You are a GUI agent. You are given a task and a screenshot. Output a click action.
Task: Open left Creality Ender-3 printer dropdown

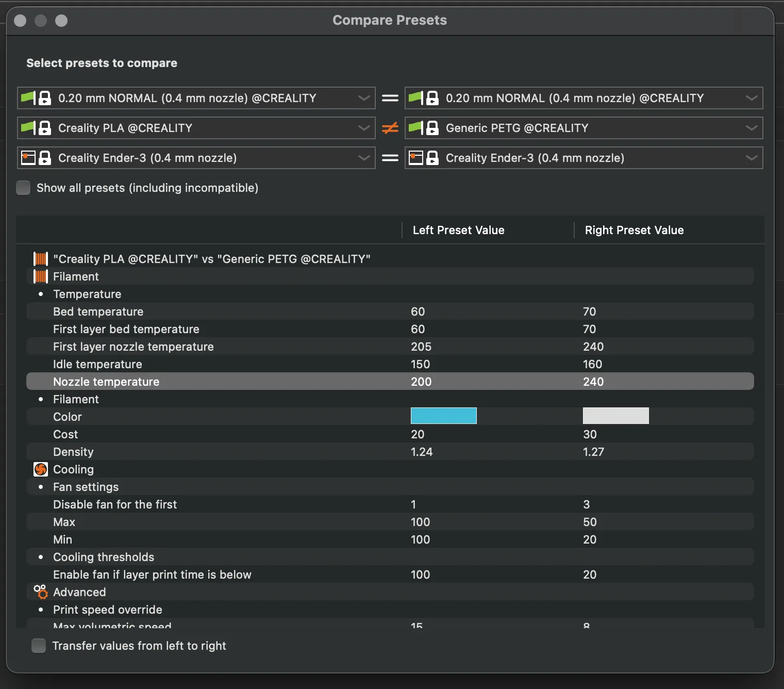tap(196, 158)
